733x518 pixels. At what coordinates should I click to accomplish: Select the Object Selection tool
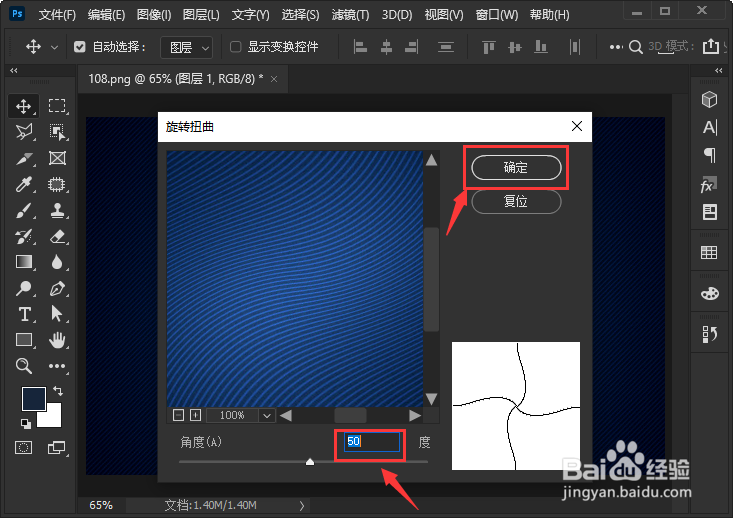coord(57,132)
